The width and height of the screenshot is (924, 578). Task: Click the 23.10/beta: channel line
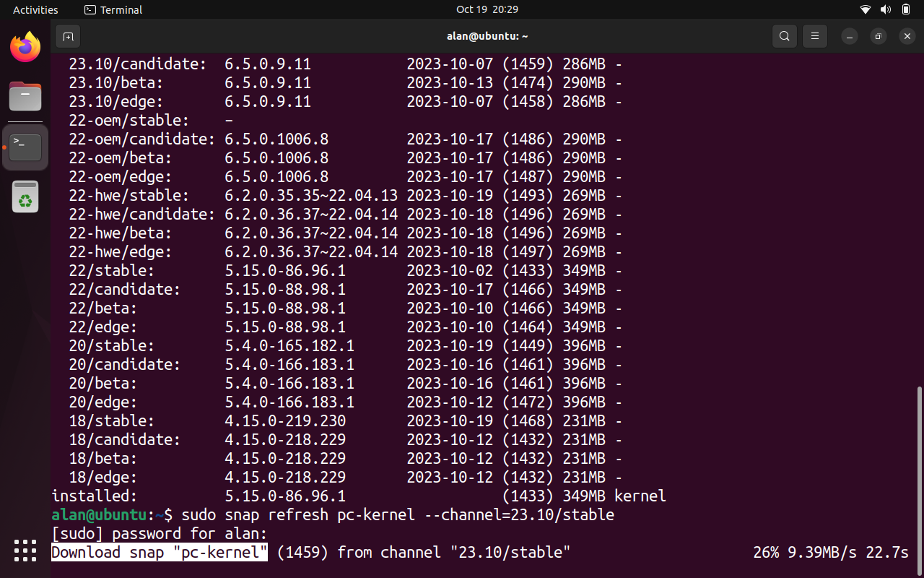coord(345,83)
